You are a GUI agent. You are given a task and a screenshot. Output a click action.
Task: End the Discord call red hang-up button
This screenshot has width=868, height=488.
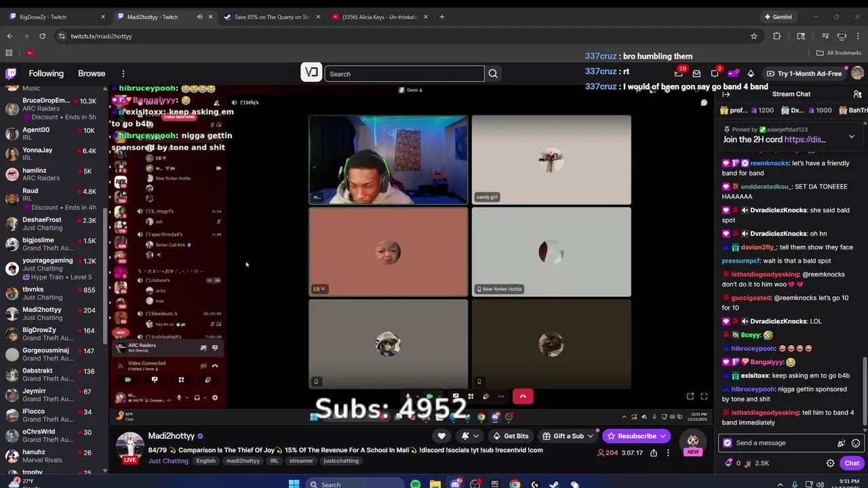pos(523,396)
